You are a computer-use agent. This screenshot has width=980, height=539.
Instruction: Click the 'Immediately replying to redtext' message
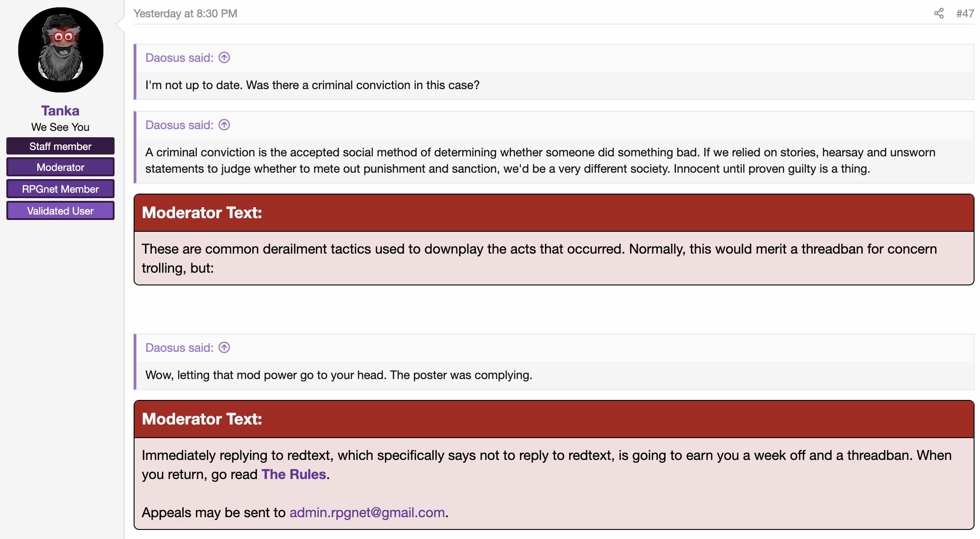click(x=546, y=464)
